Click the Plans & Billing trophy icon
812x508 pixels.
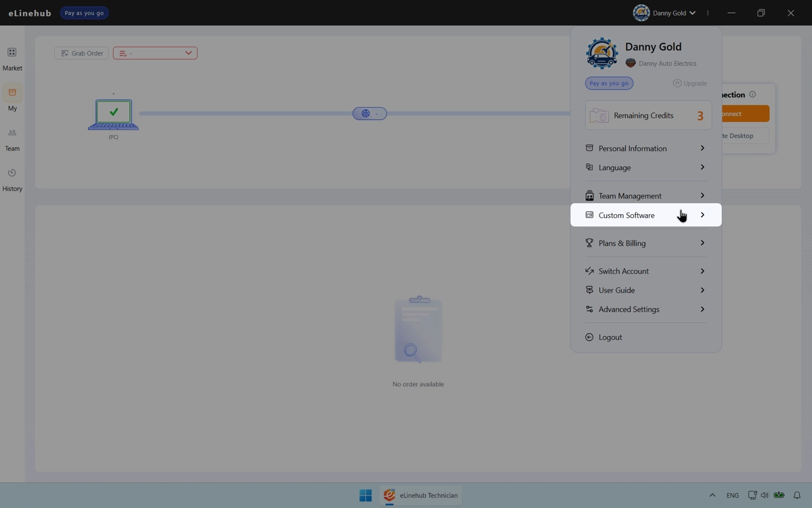pos(589,242)
